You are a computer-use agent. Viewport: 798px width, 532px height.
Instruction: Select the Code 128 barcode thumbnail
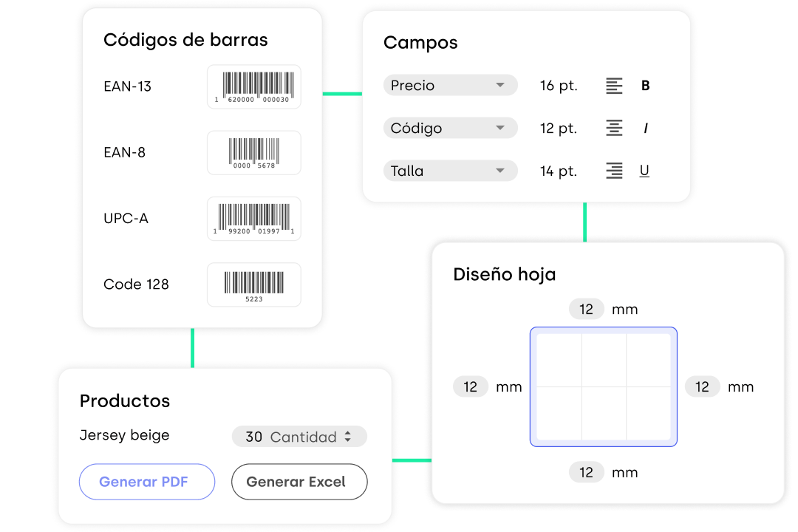click(x=254, y=284)
